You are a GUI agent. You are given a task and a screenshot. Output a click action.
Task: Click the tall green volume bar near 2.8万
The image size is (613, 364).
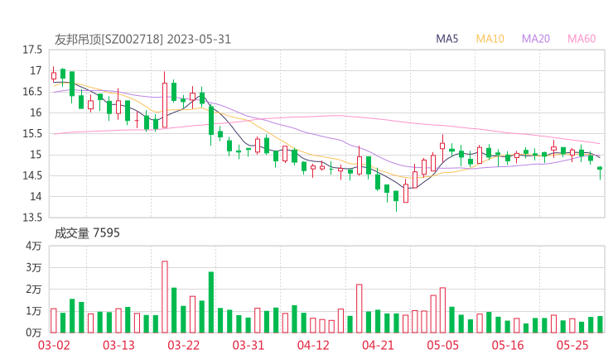211,302
